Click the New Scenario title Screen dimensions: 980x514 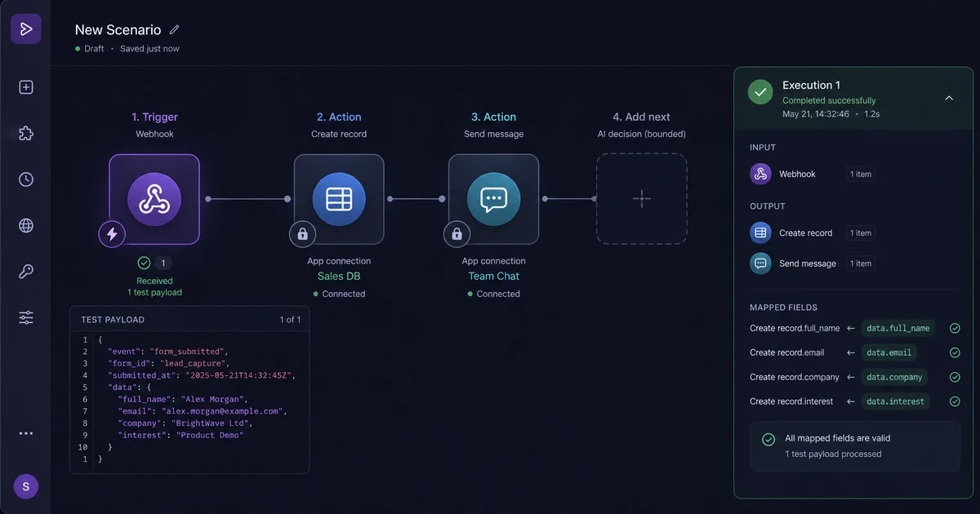pyautogui.click(x=118, y=29)
